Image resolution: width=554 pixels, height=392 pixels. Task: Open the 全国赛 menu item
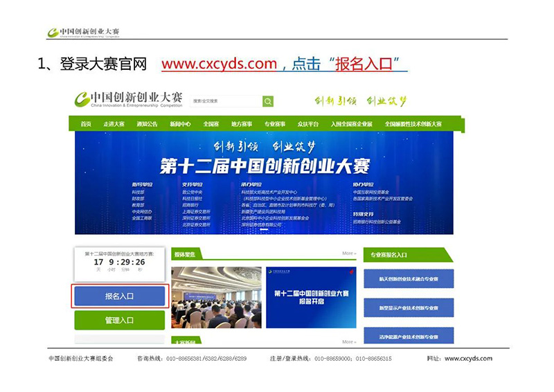pos(211,124)
